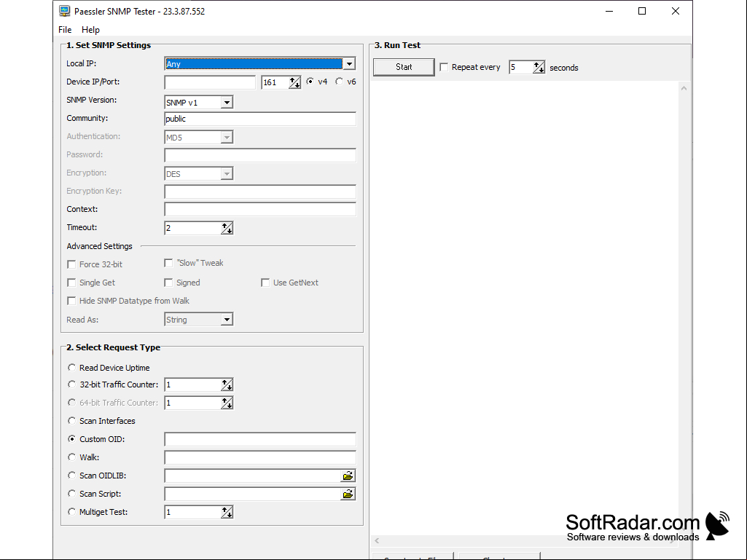
Task: Click the port 161 spinner arrows
Action: (x=295, y=82)
